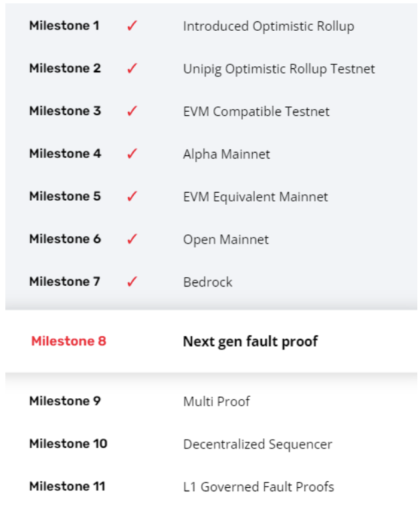The image size is (420, 514).
Task: Click the Next gen fault proof heading
Action: point(250,341)
